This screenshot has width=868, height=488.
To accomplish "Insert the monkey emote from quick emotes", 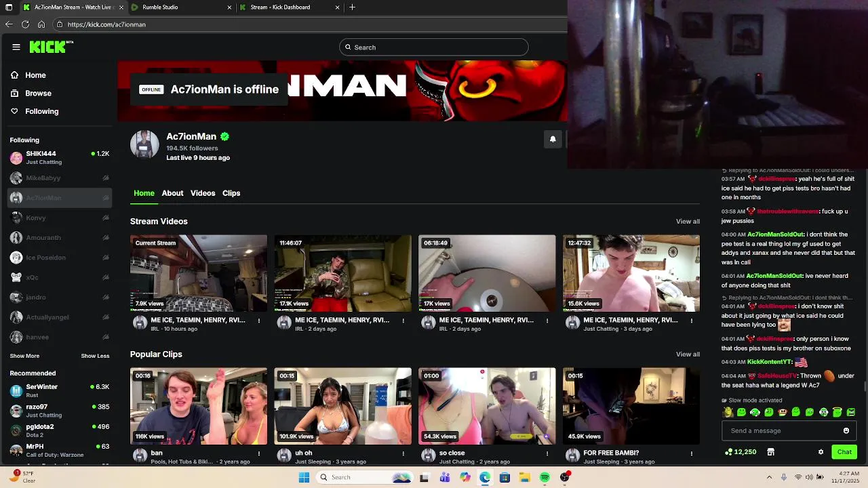I will 783,412.
